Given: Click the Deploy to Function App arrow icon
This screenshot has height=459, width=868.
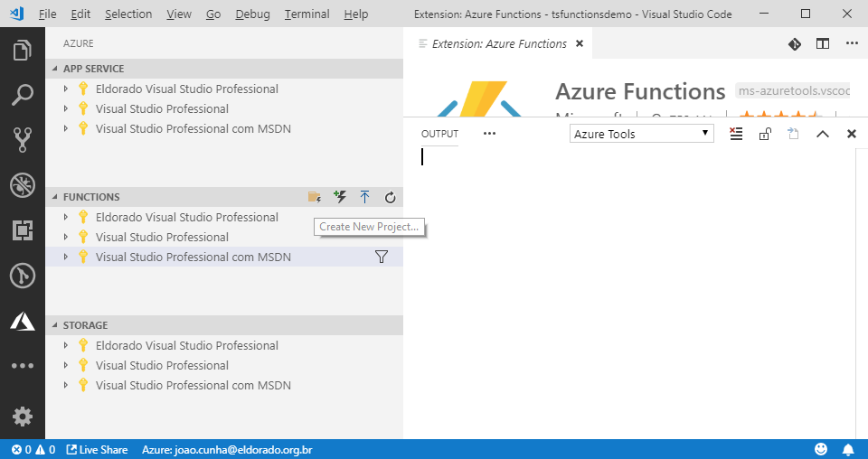Looking at the screenshot, I should (364, 197).
